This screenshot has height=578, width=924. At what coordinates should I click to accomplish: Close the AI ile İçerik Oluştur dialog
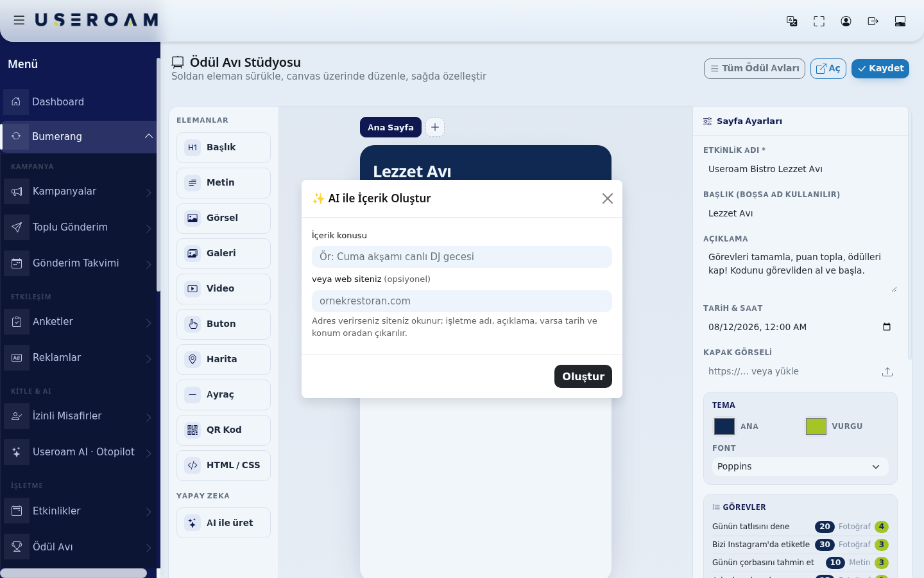(x=608, y=198)
